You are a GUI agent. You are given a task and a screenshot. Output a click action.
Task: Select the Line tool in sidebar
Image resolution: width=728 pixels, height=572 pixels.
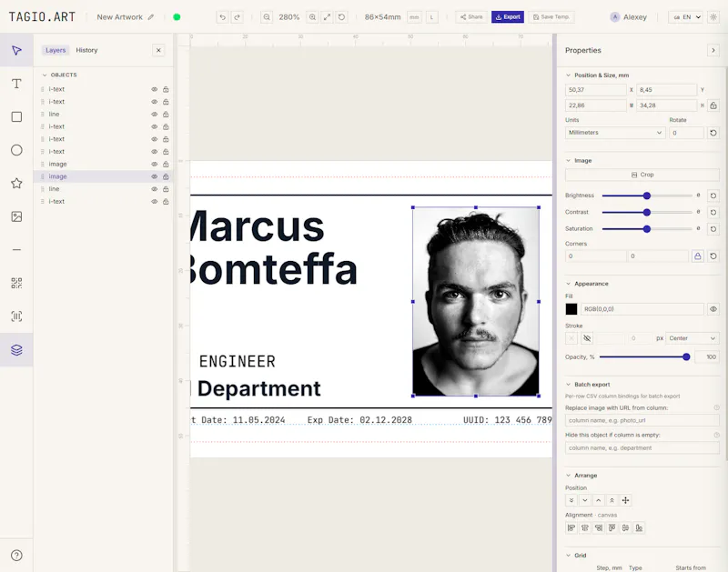[x=16, y=250]
